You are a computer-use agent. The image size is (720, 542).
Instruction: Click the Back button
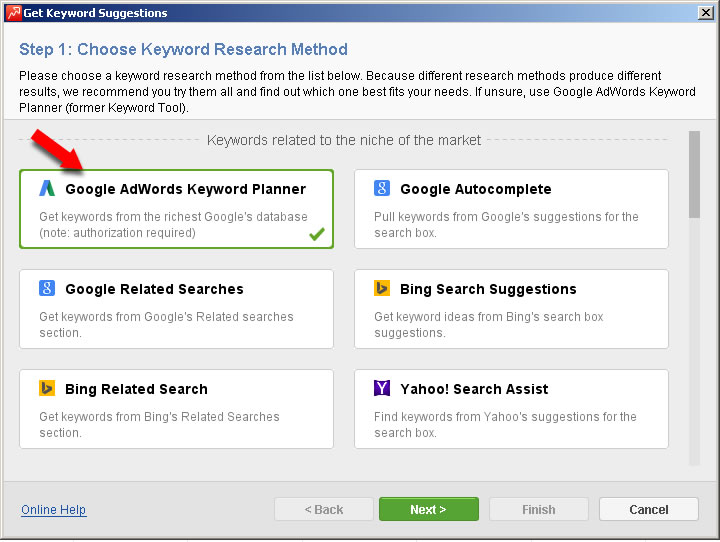click(324, 509)
